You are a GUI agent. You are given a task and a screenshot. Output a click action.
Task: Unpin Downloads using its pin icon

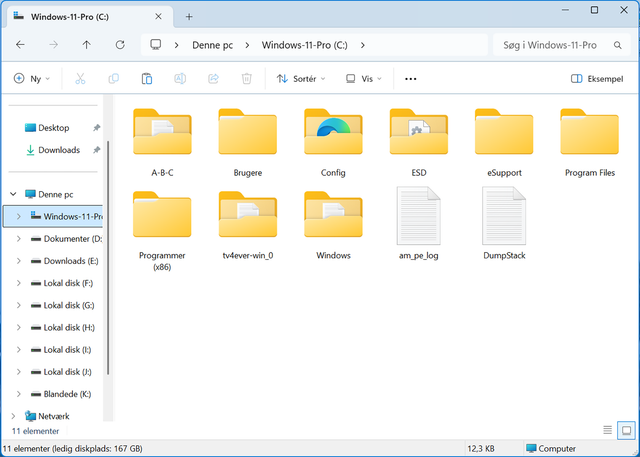96,150
